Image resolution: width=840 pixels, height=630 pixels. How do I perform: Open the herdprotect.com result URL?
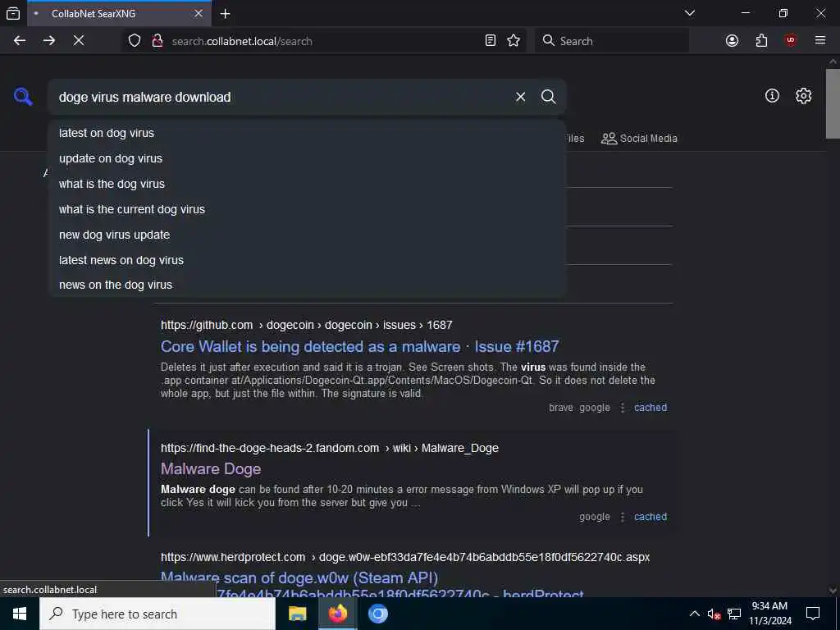[x=405, y=557]
